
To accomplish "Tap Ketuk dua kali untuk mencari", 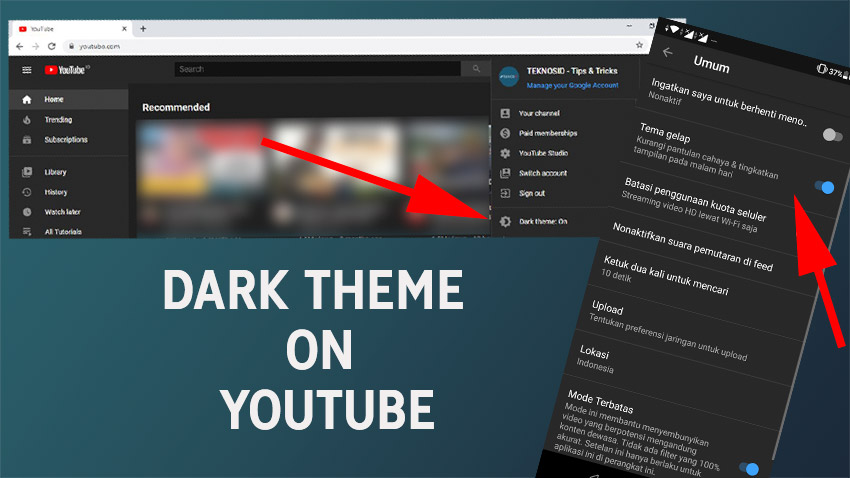I will 666,276.
